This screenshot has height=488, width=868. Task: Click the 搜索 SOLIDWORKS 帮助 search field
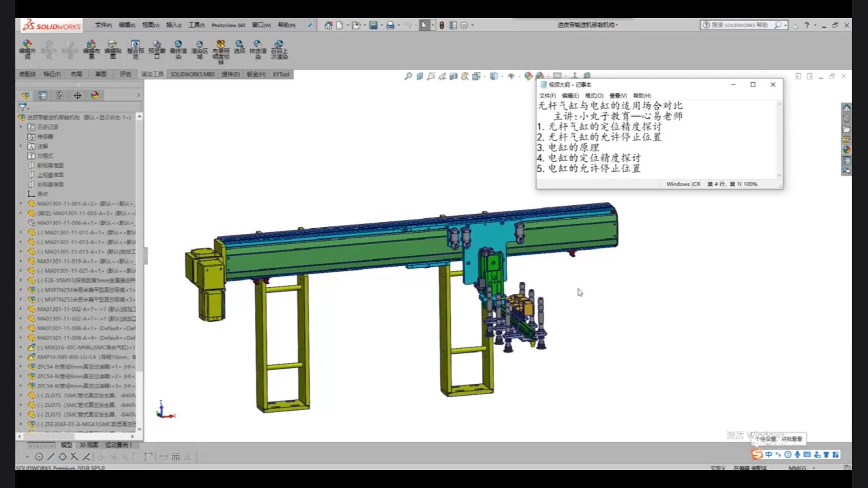(x=740, y=25)
